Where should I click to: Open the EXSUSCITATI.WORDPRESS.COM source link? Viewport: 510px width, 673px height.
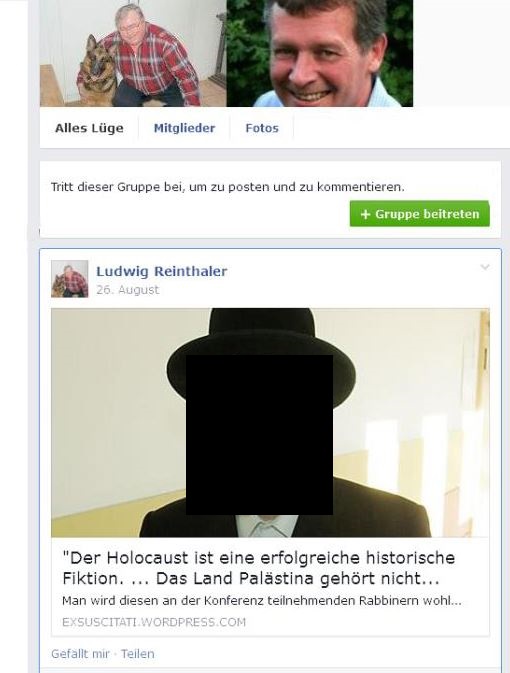154,622
